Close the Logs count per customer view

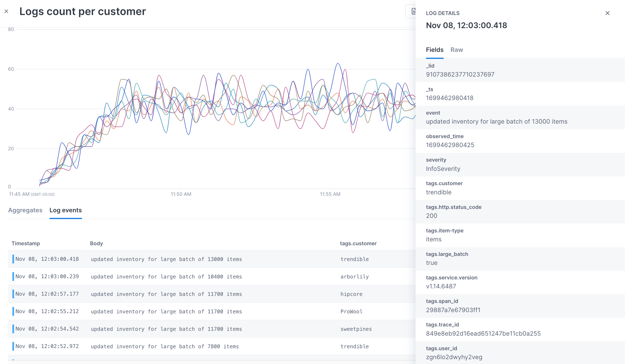[x=7, y=11]
